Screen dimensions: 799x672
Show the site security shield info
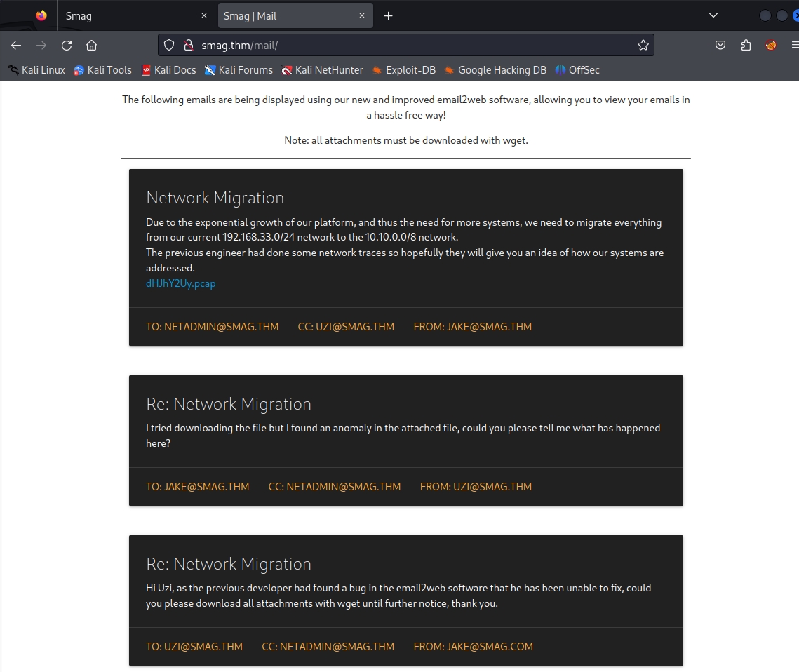tap(168, 46)
